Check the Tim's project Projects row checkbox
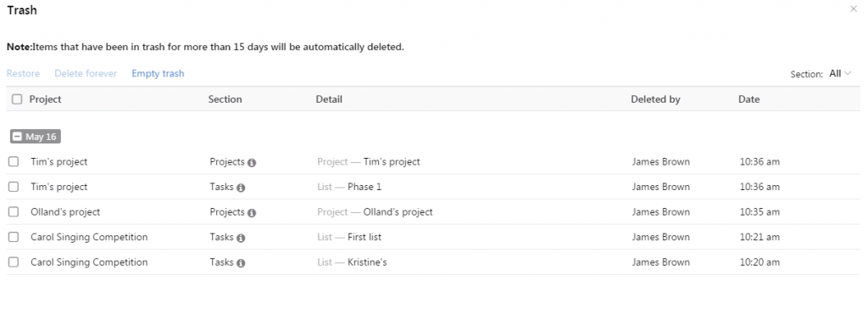 coord(14,161)
